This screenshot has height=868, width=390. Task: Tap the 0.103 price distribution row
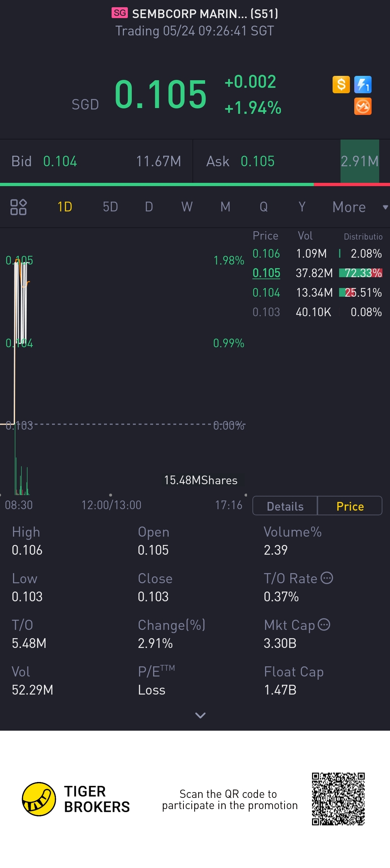317,312
